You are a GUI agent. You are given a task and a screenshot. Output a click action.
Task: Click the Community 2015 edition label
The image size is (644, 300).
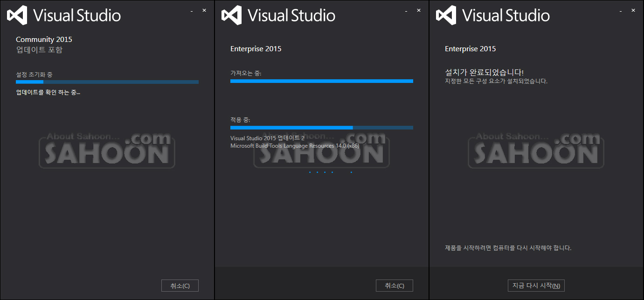click(x=44, y=40)
